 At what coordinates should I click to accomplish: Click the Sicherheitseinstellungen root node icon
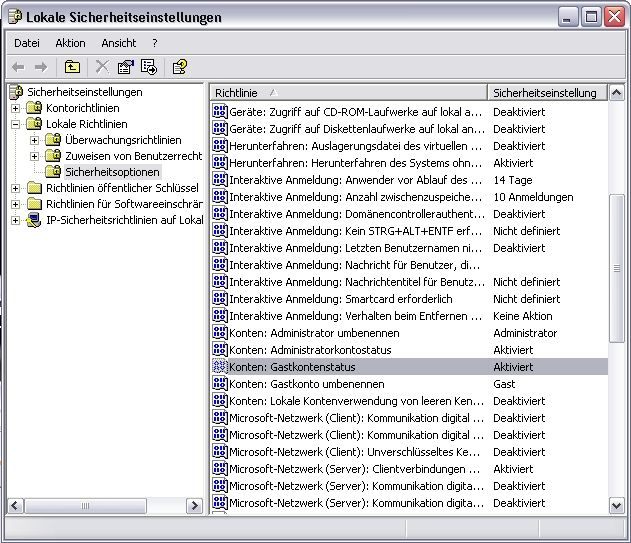pos(16,92)
